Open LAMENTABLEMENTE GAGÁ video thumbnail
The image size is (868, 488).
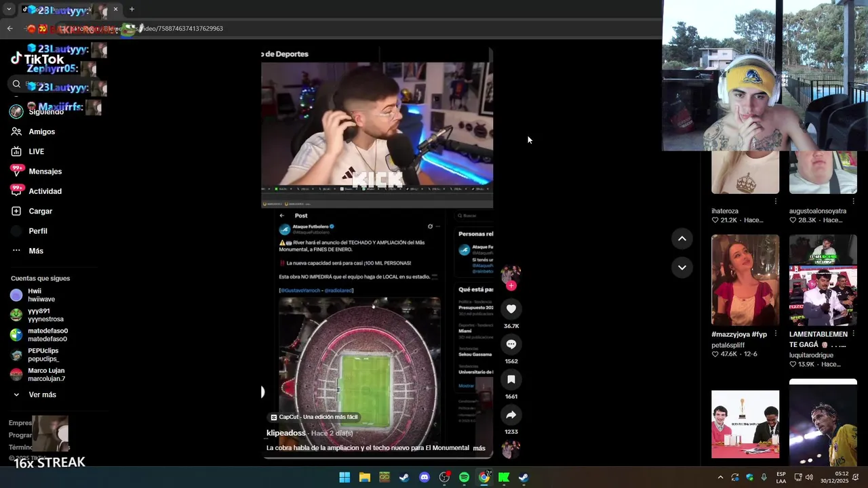pyautogui.click(x=823, y=280)
